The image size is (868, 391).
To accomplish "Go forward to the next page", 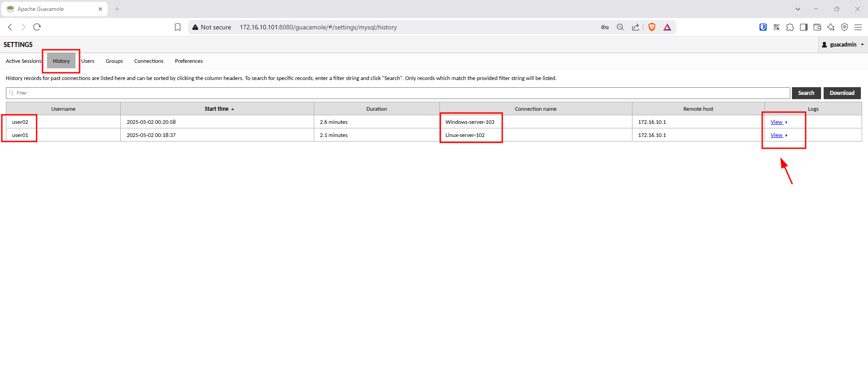I will pos(24,27).
